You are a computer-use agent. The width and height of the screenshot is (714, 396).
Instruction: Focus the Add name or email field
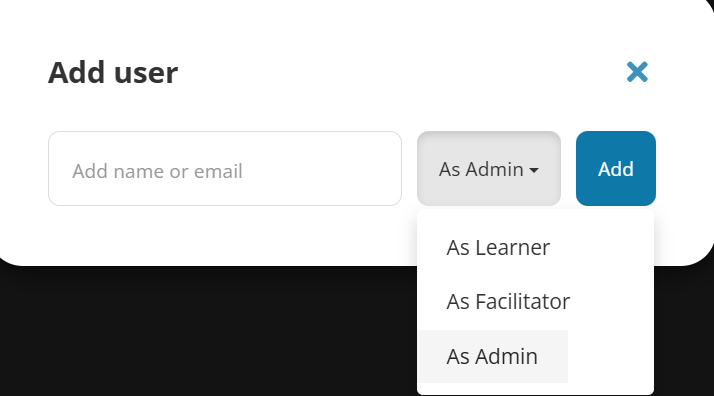(x=225, y=168)
